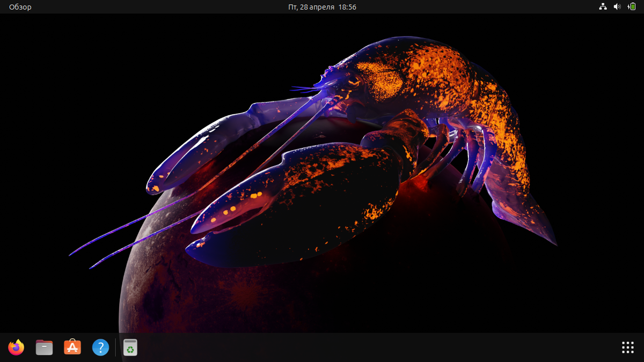Click the Обзор activities button

tap(20, 7)
